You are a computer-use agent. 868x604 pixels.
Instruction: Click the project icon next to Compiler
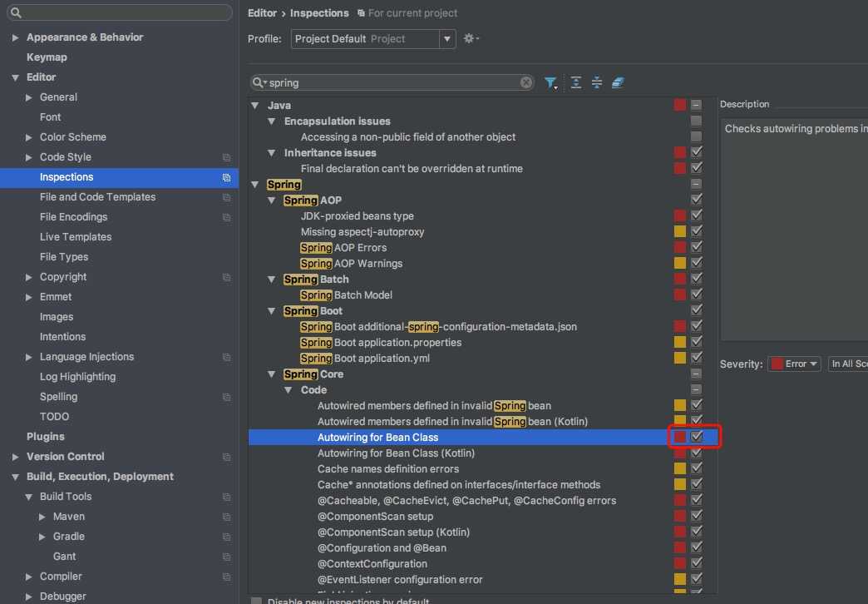(x=226, y=577)
